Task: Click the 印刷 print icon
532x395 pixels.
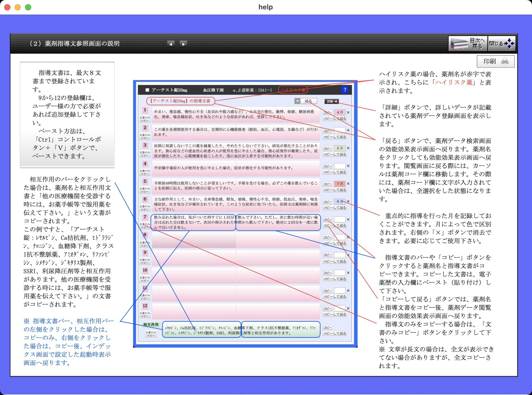Action: click(x=505, y=61)
